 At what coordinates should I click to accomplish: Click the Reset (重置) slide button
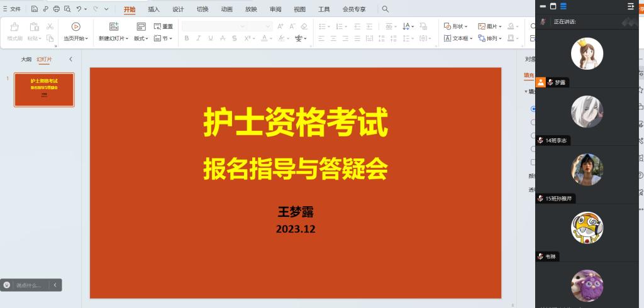[164, 26]
